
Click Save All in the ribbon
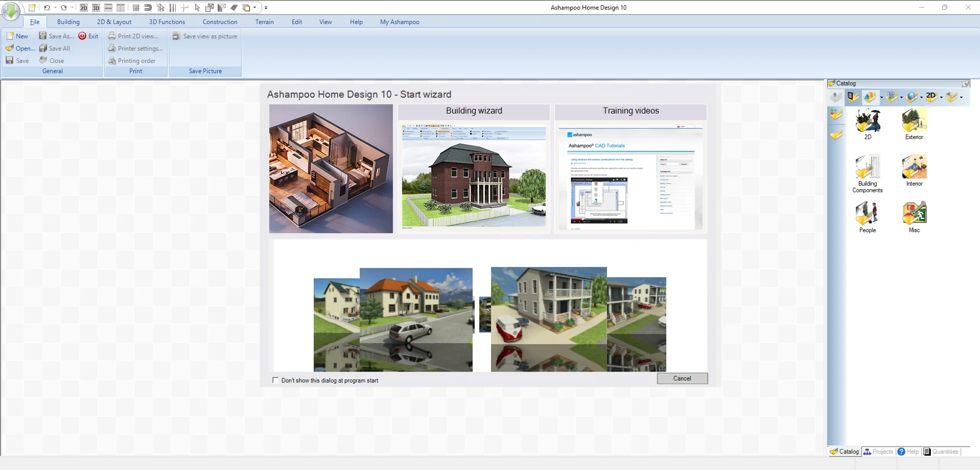[55, 49]
